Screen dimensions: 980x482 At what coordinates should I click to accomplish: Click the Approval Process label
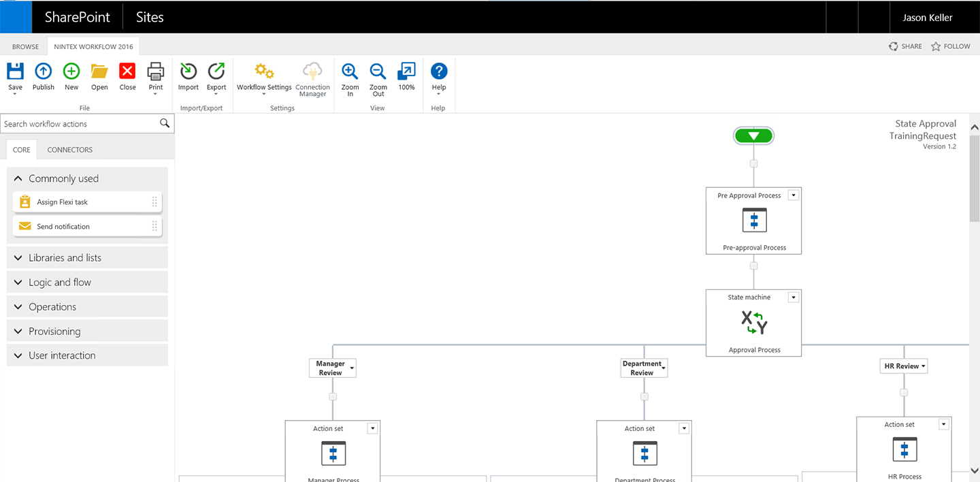point(754,350)
